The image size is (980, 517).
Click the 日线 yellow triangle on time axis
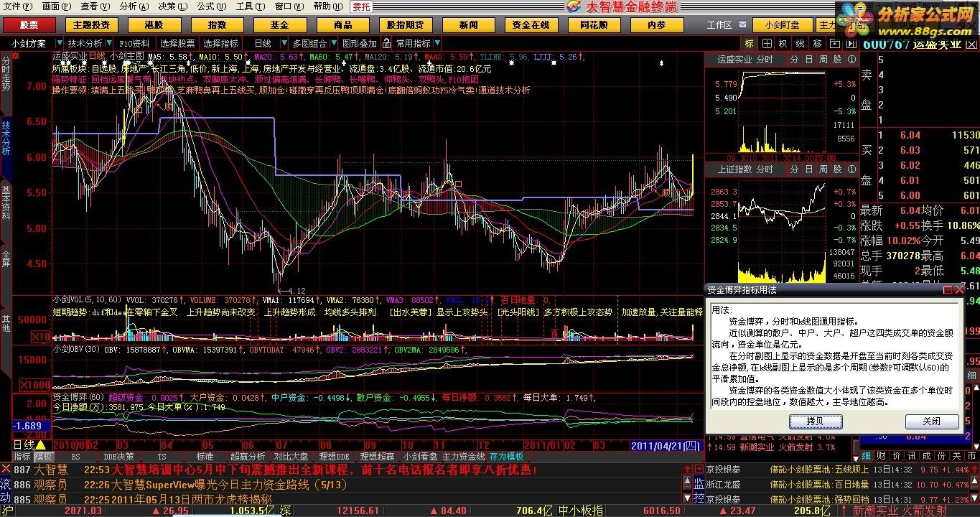[41, 445]
